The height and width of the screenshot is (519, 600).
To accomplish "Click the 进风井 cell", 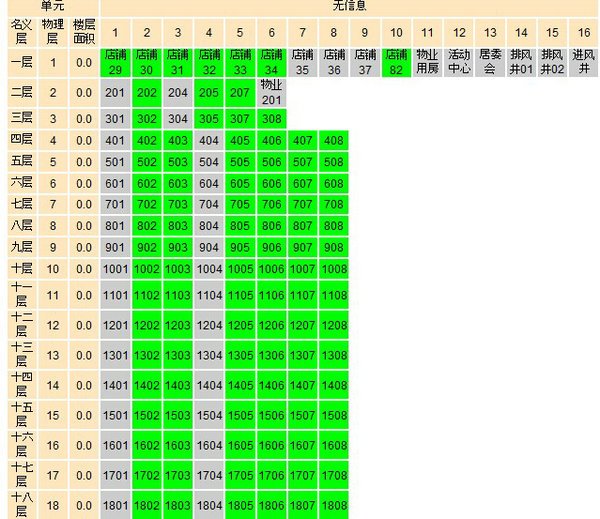I will (x=584, y=63).
